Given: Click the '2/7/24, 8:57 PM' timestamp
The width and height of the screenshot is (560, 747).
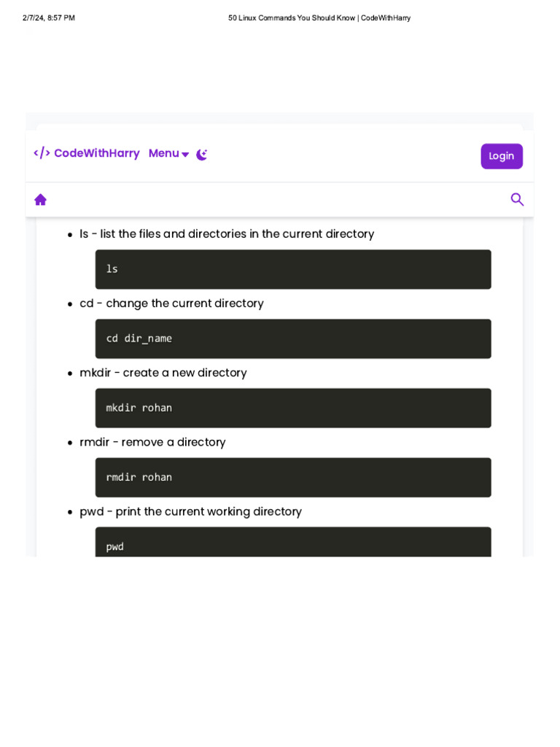Looking at the screenshot, I should pyautogui.click(x=49, y=18).
